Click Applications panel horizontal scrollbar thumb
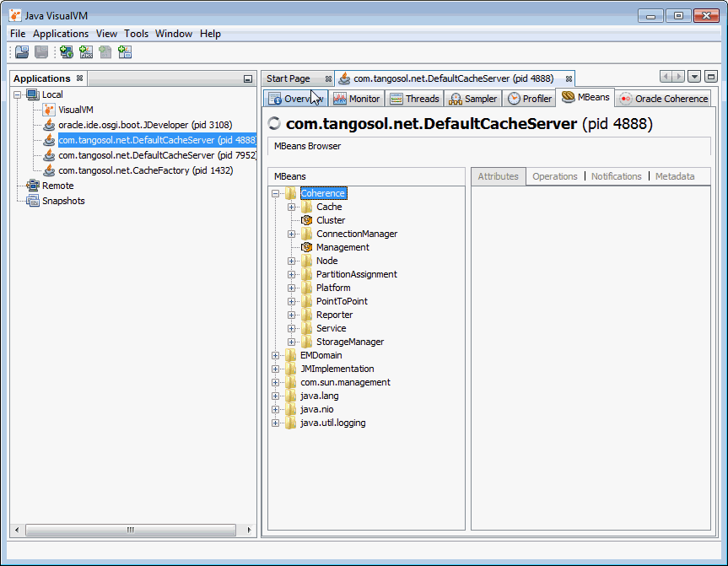 131,530
